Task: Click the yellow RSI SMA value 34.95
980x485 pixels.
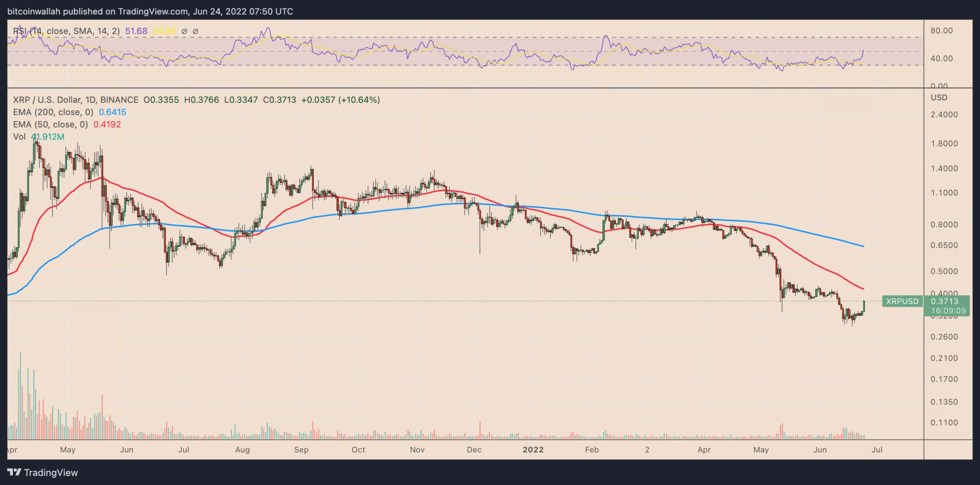Action: 164,31
